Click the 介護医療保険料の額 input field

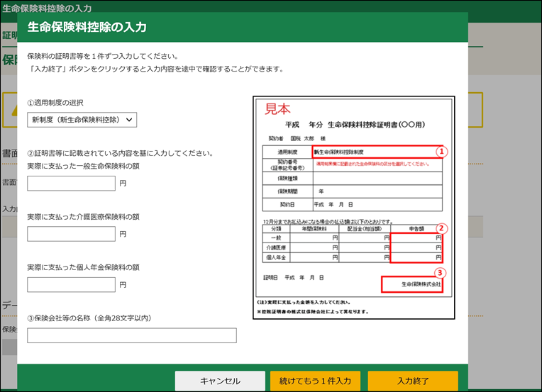(71, 234)
